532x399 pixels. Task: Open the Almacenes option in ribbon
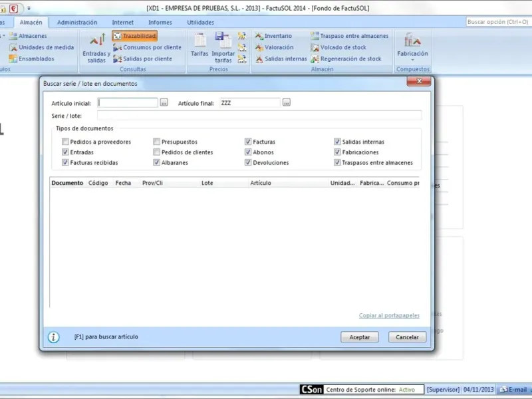coord(28,36)
